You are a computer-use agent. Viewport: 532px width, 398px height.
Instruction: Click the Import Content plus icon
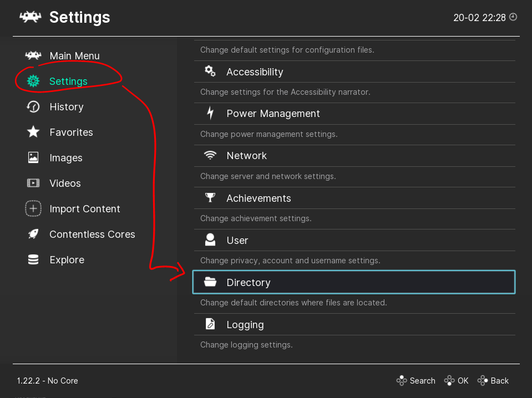(x=33, y=208)
